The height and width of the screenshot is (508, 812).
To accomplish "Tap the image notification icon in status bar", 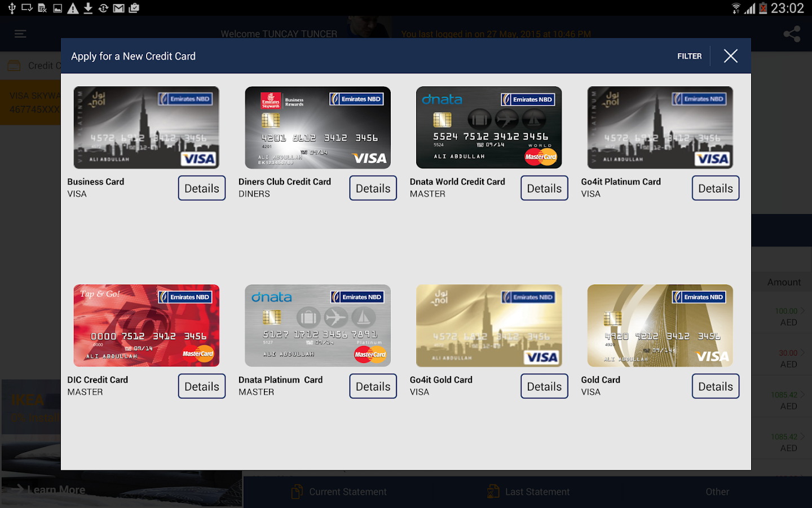I will tap(58, 8).
